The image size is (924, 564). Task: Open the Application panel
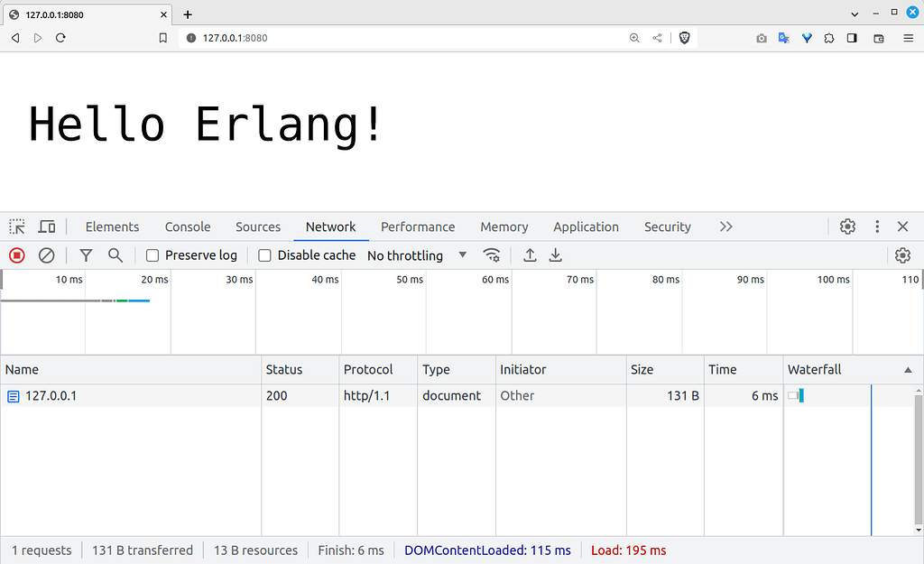click(586, 227)
